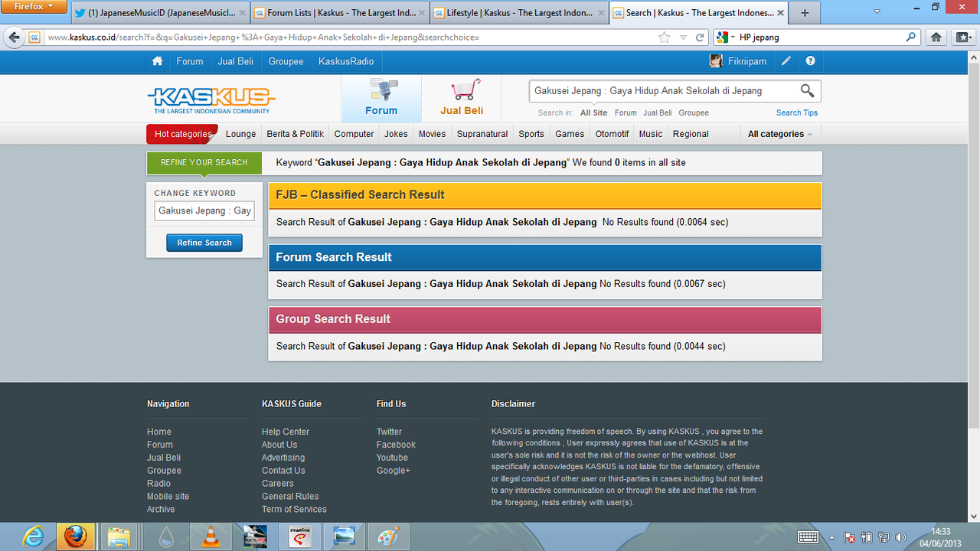Click the magnifier search icon in Kaskus search

pyautogui.click(x=807, y=91)
